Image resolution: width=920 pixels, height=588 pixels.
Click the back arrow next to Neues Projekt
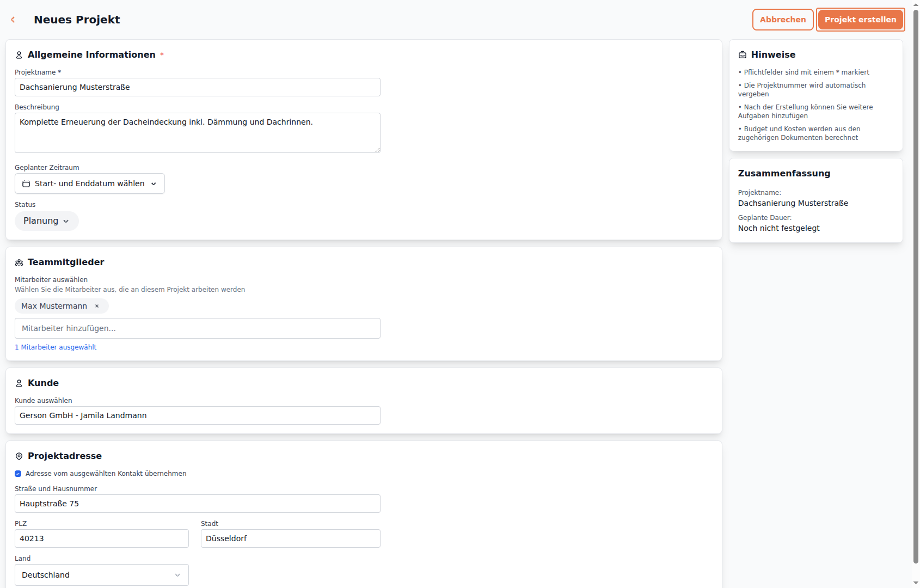[x=13, y=20]
